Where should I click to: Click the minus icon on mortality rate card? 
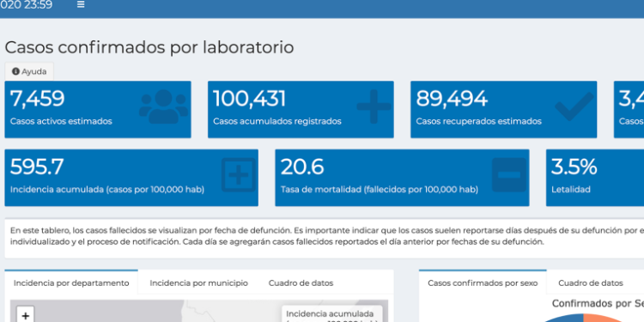(509, 175)
